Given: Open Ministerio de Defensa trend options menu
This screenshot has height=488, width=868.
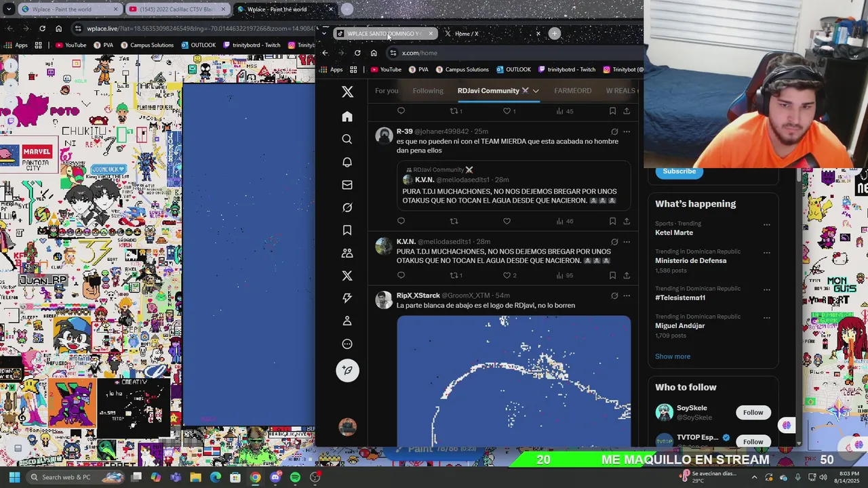Looking at the screenshot, I should [x=767, y=252].
